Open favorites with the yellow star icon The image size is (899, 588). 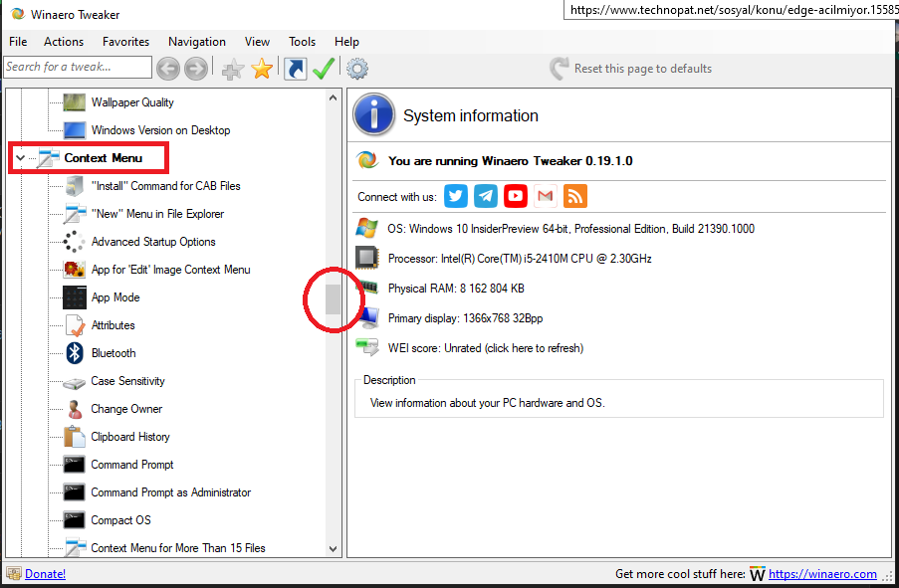[262, 69]
